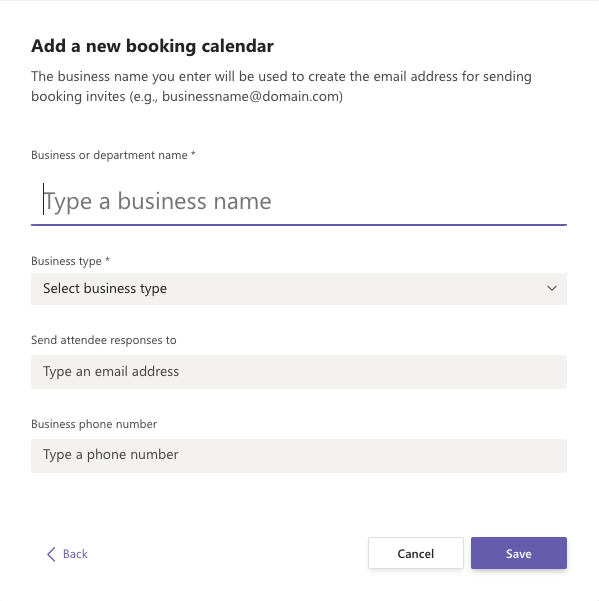Focus the Type a phone number field
The height and width of the screenshot is (601, 599).
299,455
